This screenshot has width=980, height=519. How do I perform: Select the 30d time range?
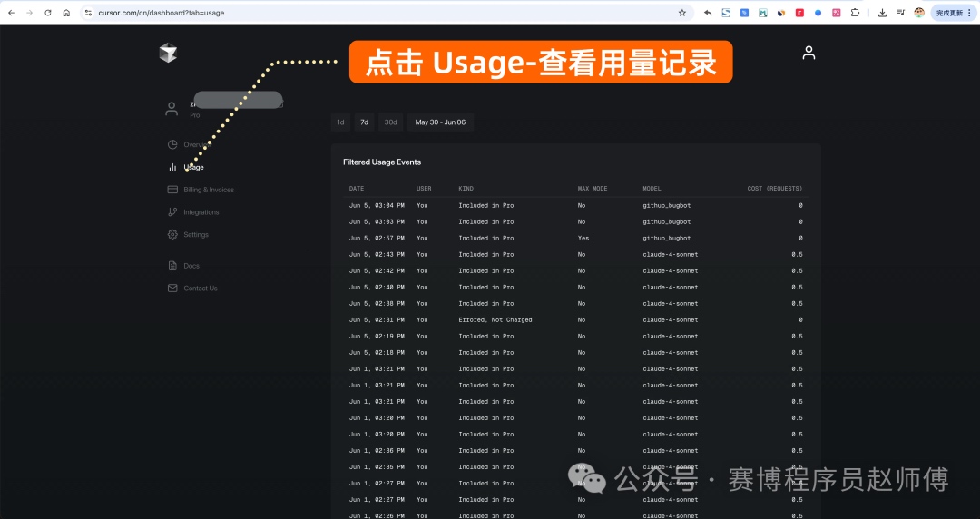pyautogui.click(x=390, y=122)
